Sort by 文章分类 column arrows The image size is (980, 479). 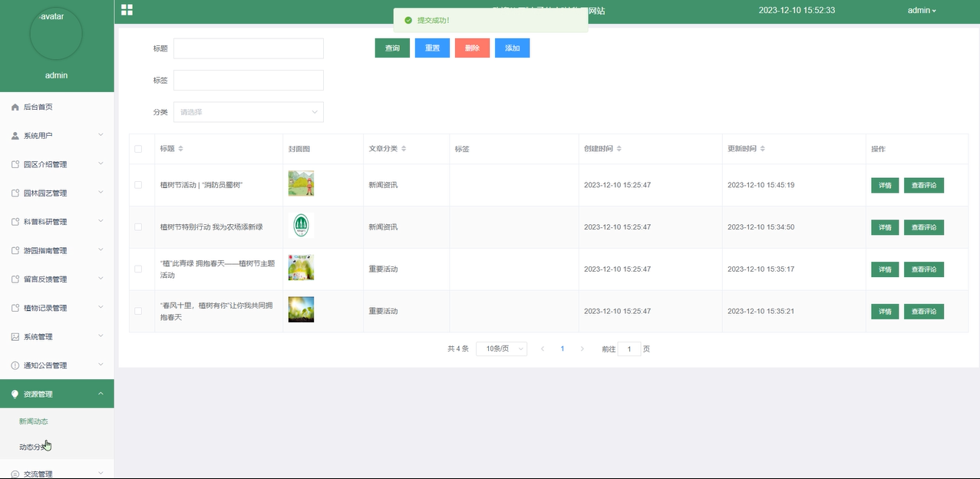[x=404, y=149]
